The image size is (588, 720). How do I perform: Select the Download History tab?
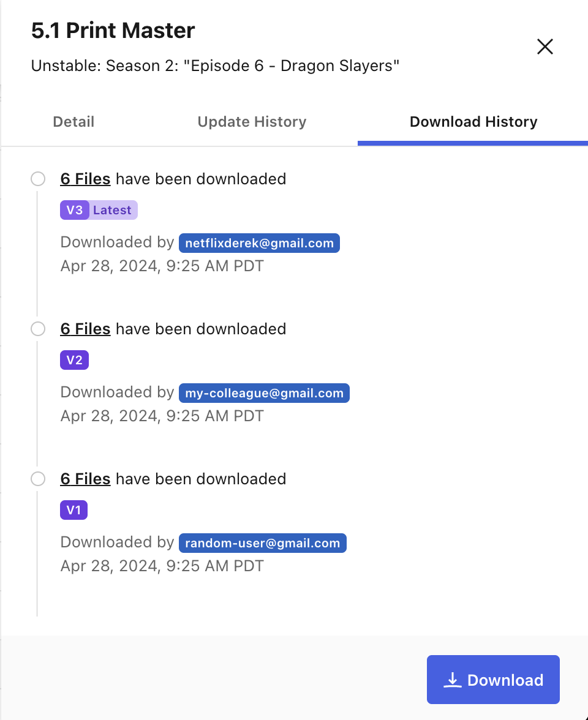click(473, 122)
